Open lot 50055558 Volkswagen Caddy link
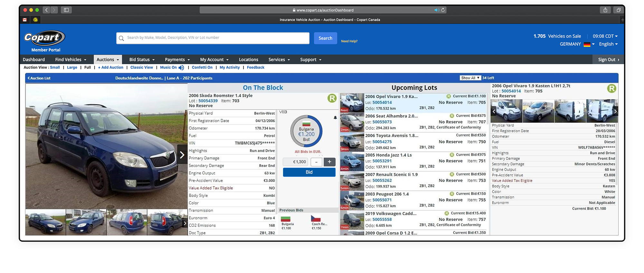The height and width of the screenshot is (273, 644). click(382, 219)
